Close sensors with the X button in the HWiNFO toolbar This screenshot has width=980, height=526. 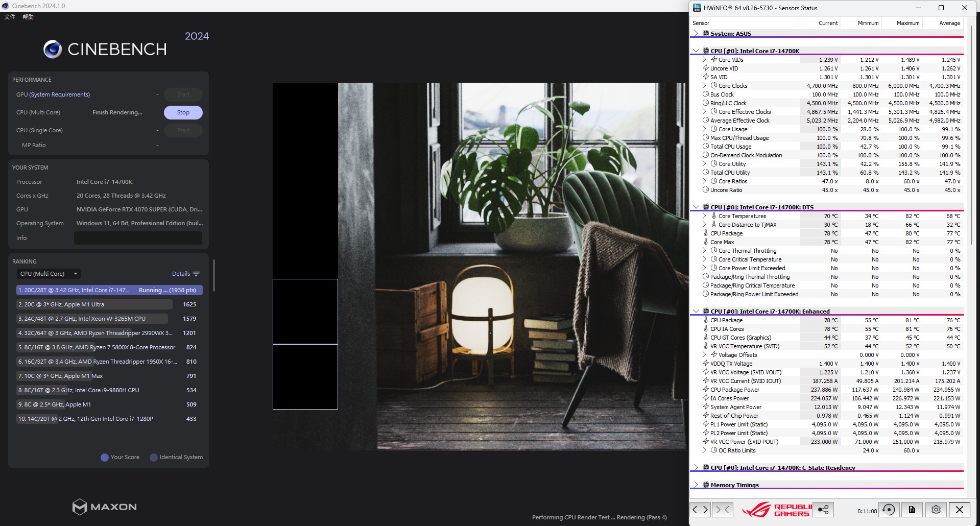click(960, 510)
